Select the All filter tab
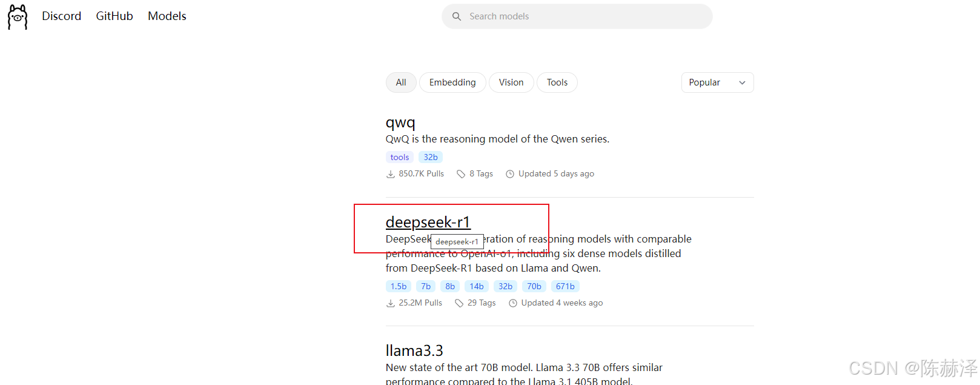 pyautogui.click(x=401, y=82)
